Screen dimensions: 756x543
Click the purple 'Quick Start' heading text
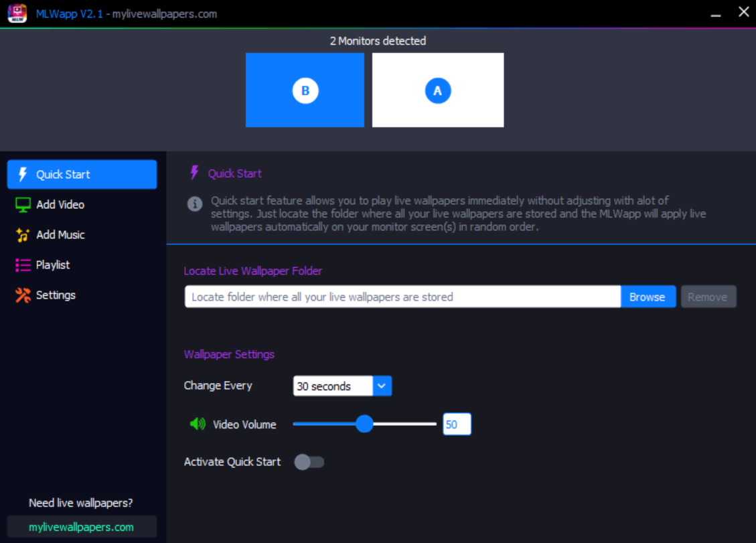pos(235,173)
